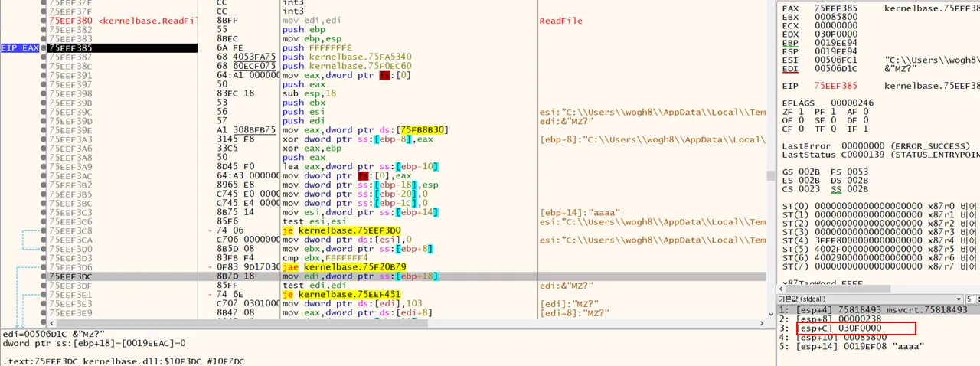Image resolution: width=980 pixels, height=366 pixels.
Task: Toggle breakpoint dot beside address 75EEF382
Action: (44, 30)
